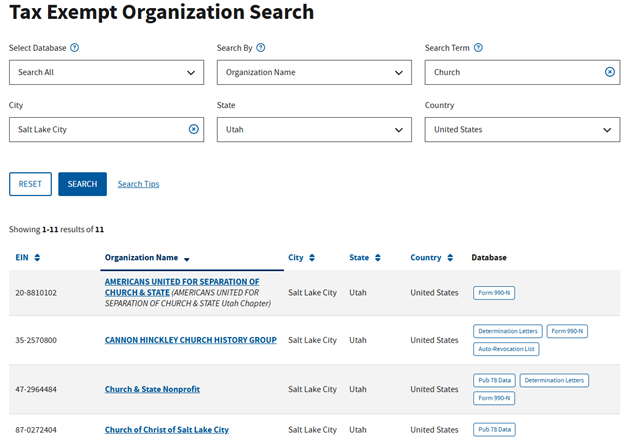Open the Country dropdown showing United States
Screen dimensions: 624x445
pos(522,129)
